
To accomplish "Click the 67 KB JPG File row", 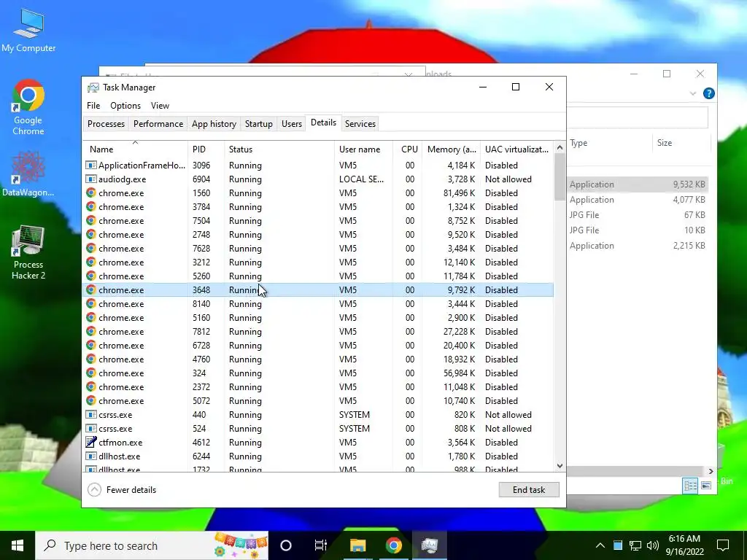I will click(x=638, y=215).
